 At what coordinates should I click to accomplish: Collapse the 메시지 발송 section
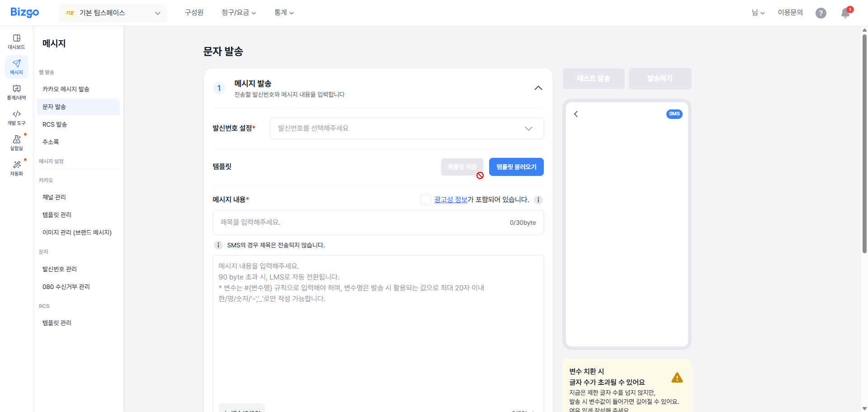[x=538, y=88]
